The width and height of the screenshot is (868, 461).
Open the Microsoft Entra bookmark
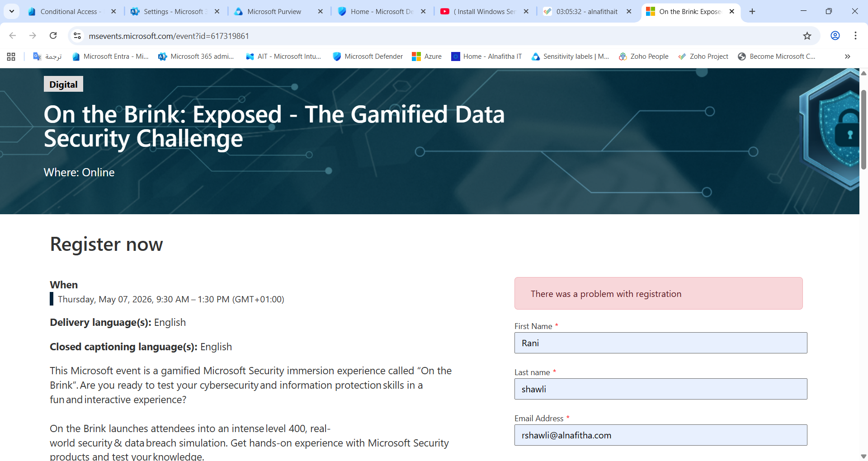click(110, 56)
